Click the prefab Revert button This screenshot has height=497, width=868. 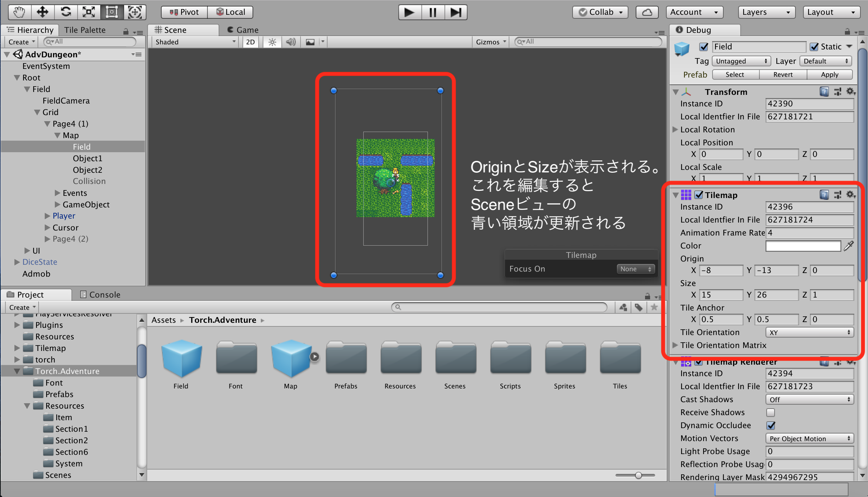coord(783,75)
